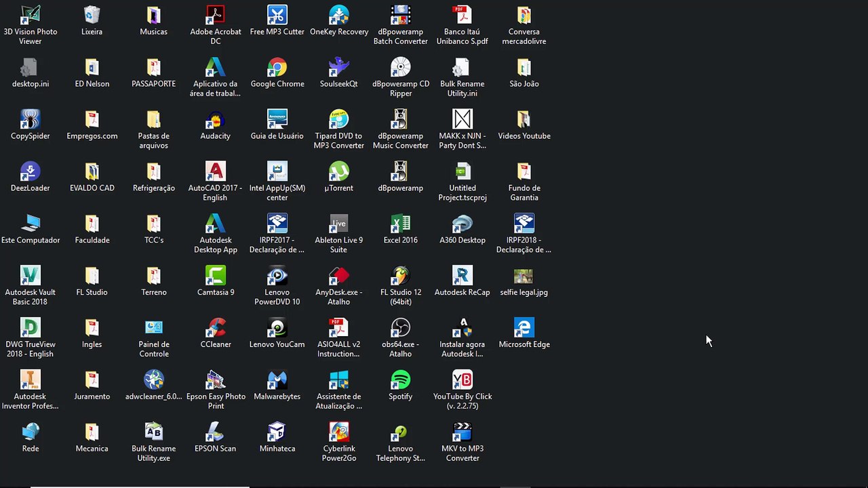Open Este Computador
The height and width of the screenshot is (488, 868).
coord(31,224)
